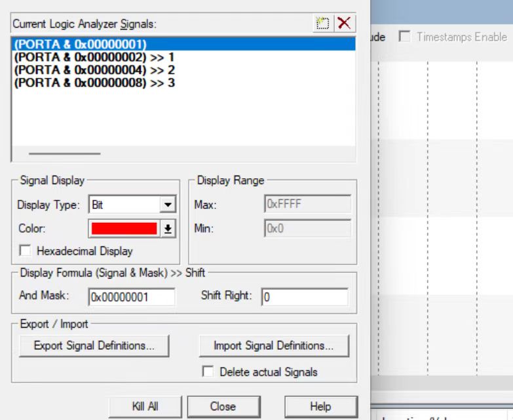Image resolution: width=513 pixels, height=420 pixels.
Task: Click the Close button
Action: [224, 407]
